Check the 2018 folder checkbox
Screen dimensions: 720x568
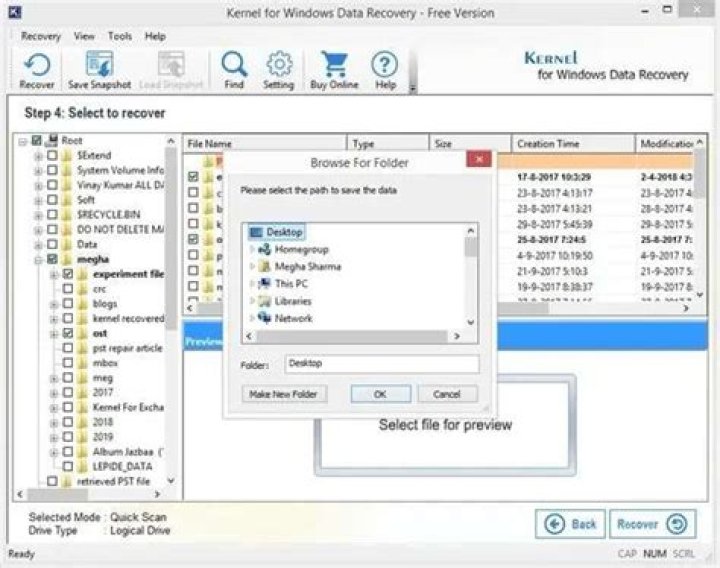click(68, 422)
